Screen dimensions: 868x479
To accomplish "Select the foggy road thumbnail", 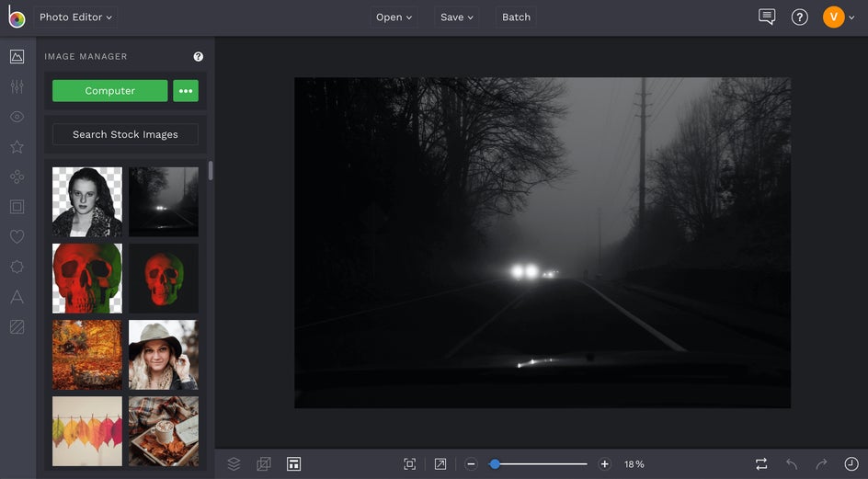I will click(x=164, y=202).
